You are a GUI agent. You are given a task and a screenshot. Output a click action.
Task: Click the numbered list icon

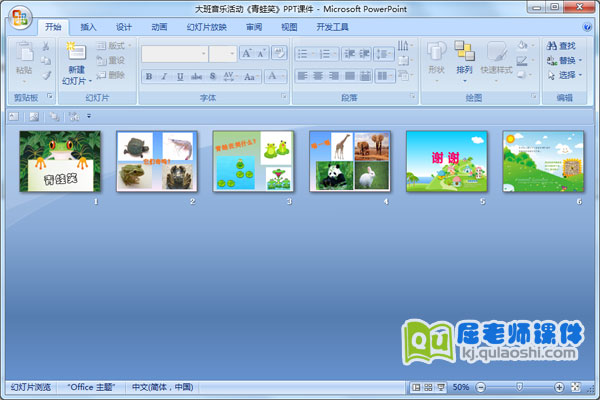(x=324, y=54)
